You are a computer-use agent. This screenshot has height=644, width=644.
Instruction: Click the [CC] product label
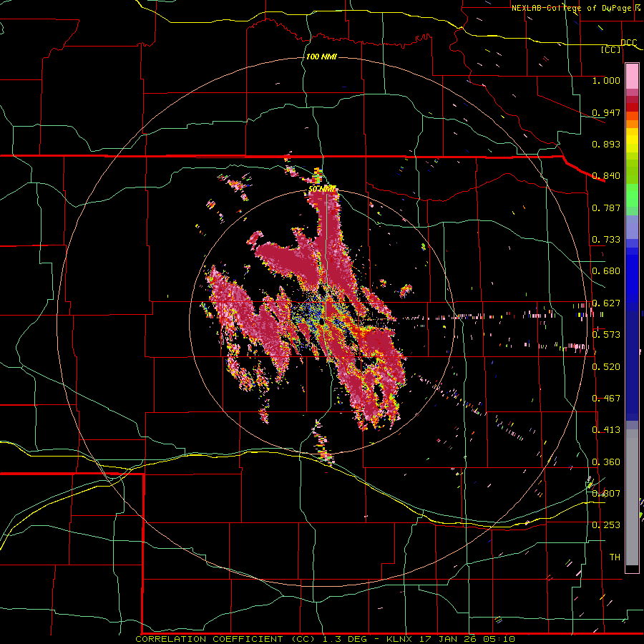611,49
